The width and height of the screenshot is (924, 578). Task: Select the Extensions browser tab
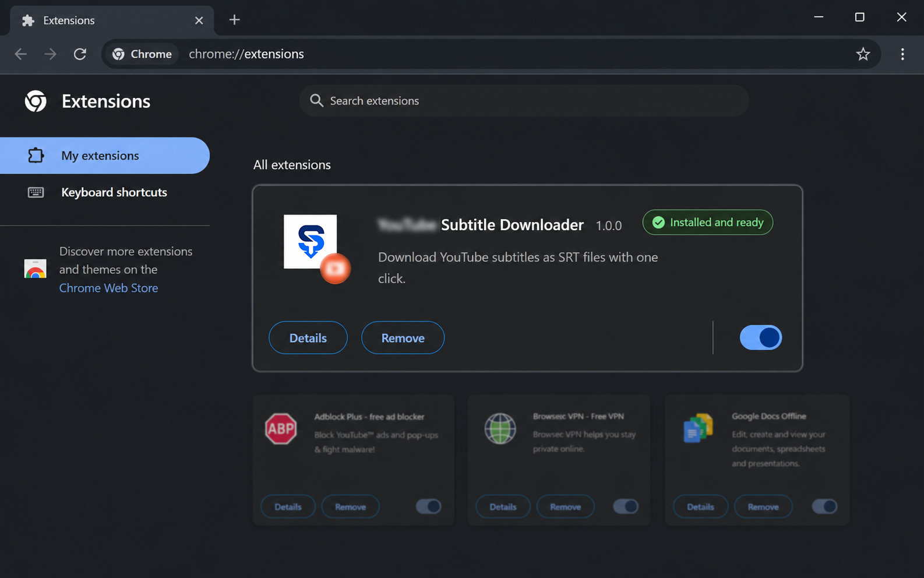(112, 20)
